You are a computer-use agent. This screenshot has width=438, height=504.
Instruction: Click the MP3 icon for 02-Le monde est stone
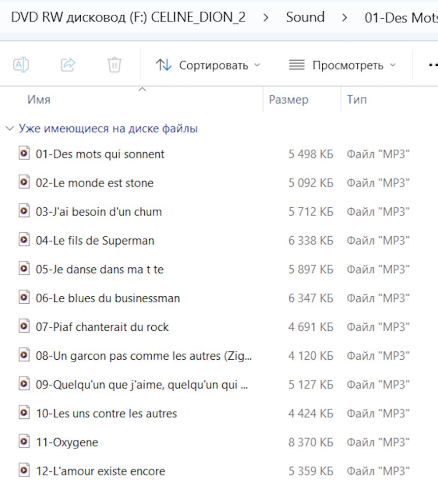click(x=24, y=182)
